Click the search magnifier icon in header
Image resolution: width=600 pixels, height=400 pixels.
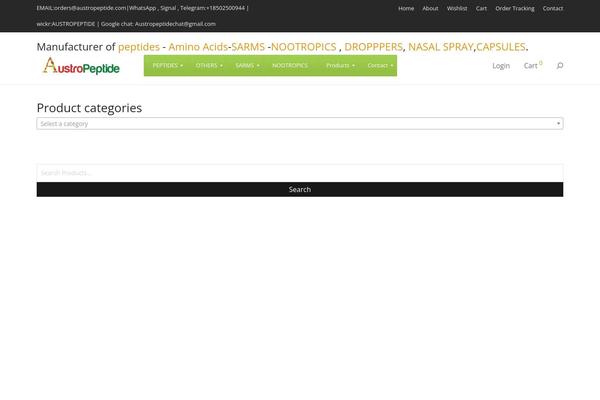(x=560, y=66)
